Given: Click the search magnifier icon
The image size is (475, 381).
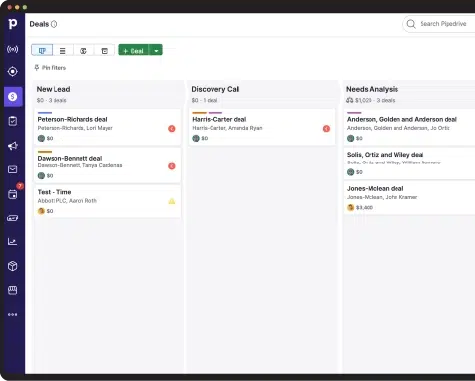Looking at the screenshot, I should coord(411,24).
